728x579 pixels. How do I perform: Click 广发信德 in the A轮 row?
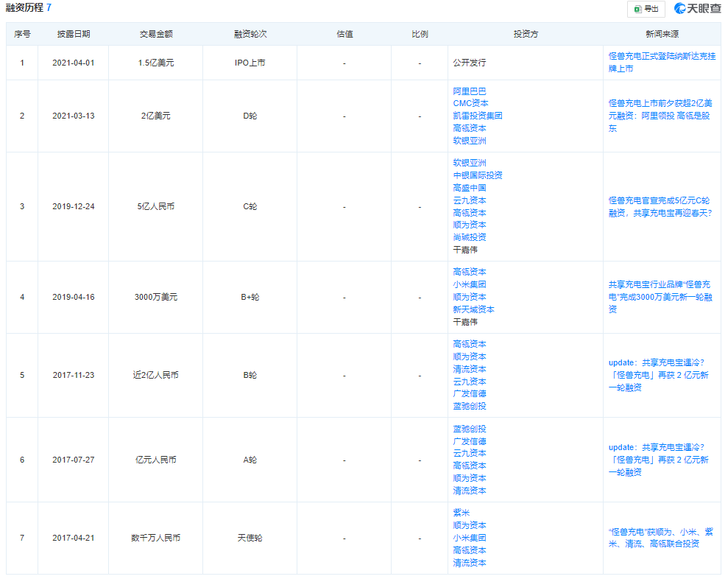click(470, 441)
